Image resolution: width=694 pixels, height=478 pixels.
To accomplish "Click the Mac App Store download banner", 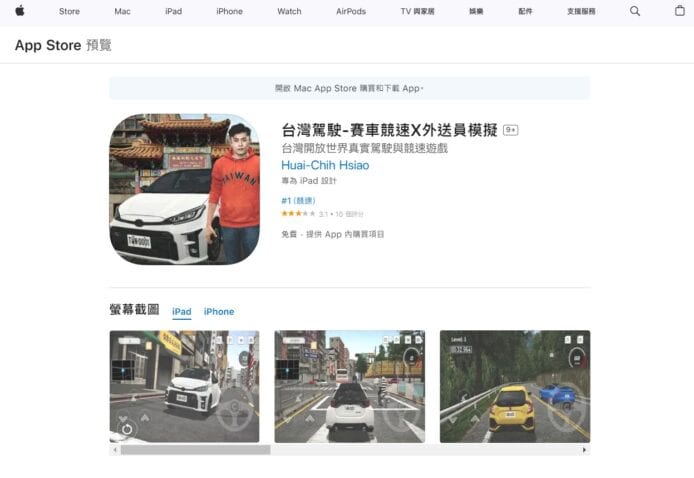I will pos(349,88).
